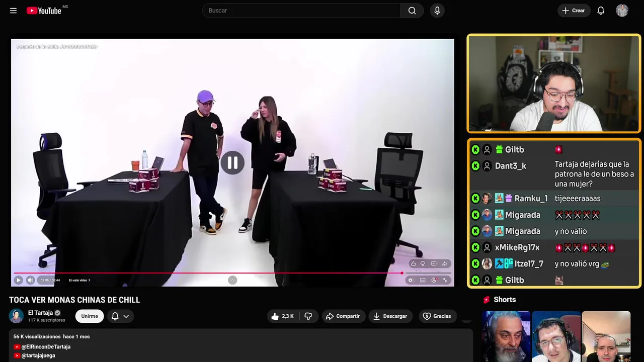Click Itzel17_7 username in chat
Viewport: 644px width, 362px height.
(529, 264)
